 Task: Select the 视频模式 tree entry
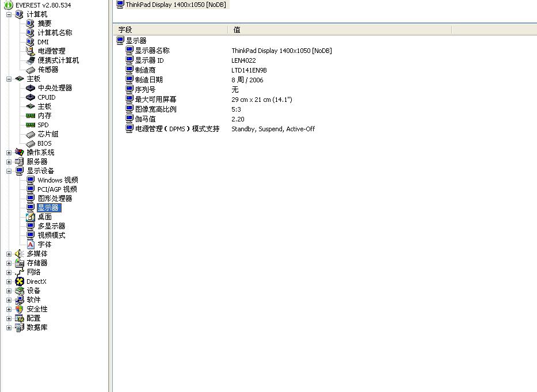pos(51,235)
